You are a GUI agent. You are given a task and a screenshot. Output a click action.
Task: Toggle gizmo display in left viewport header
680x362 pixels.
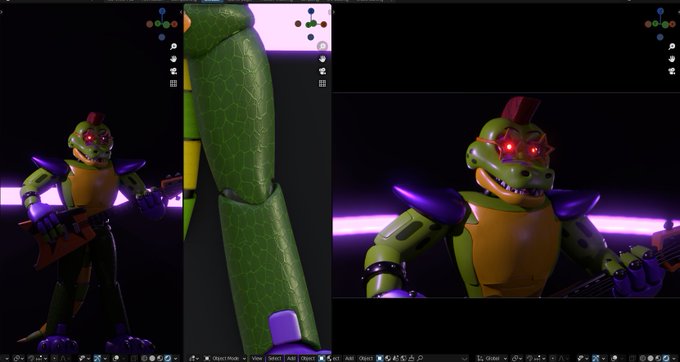97,358
